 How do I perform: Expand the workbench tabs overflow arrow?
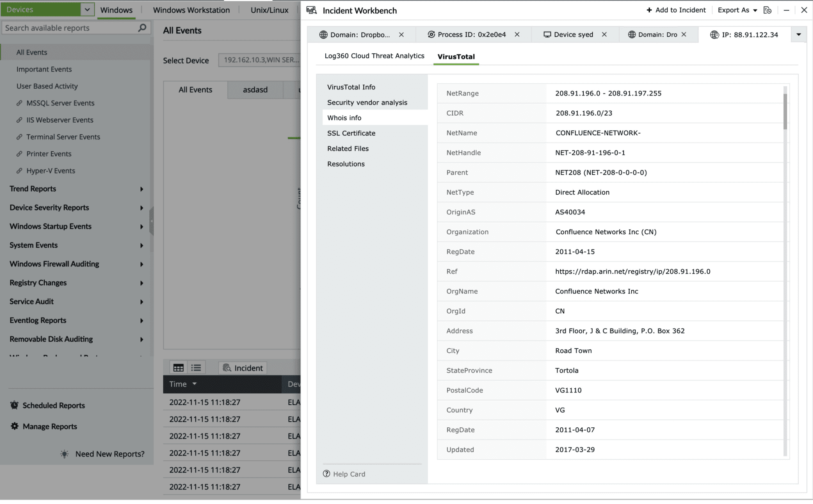(799, 34)
